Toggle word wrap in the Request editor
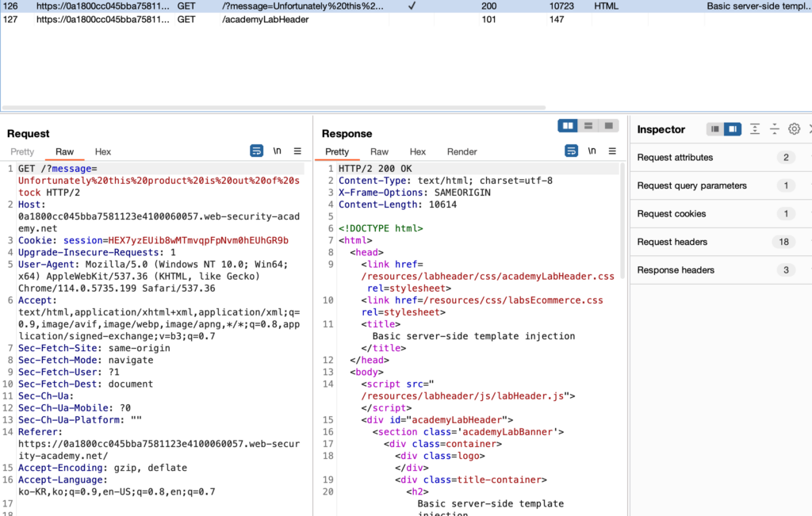The height and width of the screenshot is (516, 812). (x=256, y=151)
